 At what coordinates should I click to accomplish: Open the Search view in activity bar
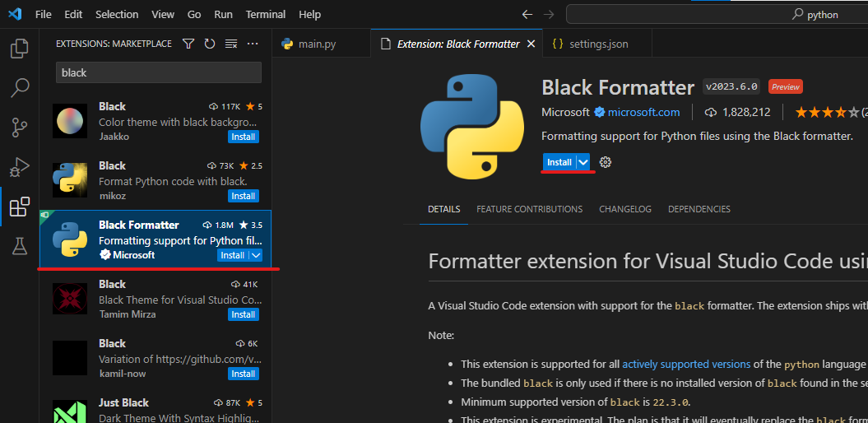[x=20, y=87]
